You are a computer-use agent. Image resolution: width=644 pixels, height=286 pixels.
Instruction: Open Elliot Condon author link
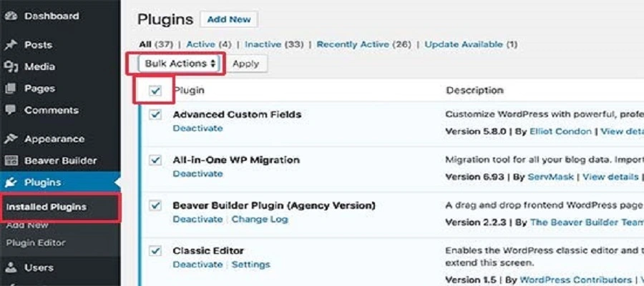tap(560, 132)
